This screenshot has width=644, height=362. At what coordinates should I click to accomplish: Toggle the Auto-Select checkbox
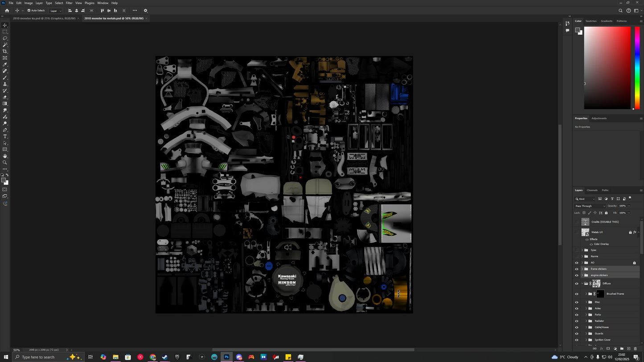click(x=29, y=11)
